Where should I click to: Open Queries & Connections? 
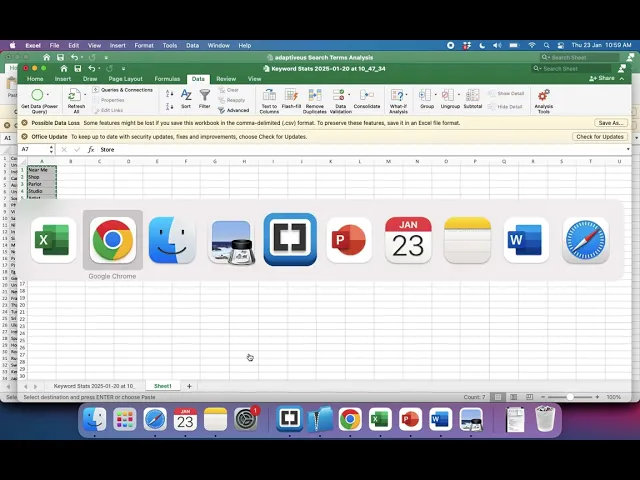[x=123, y=90]
